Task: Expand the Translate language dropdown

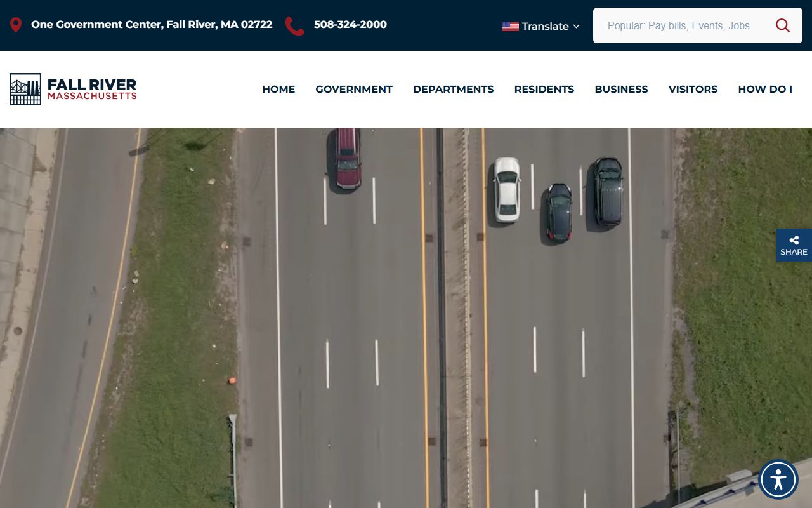Action: tap(544, 27)
